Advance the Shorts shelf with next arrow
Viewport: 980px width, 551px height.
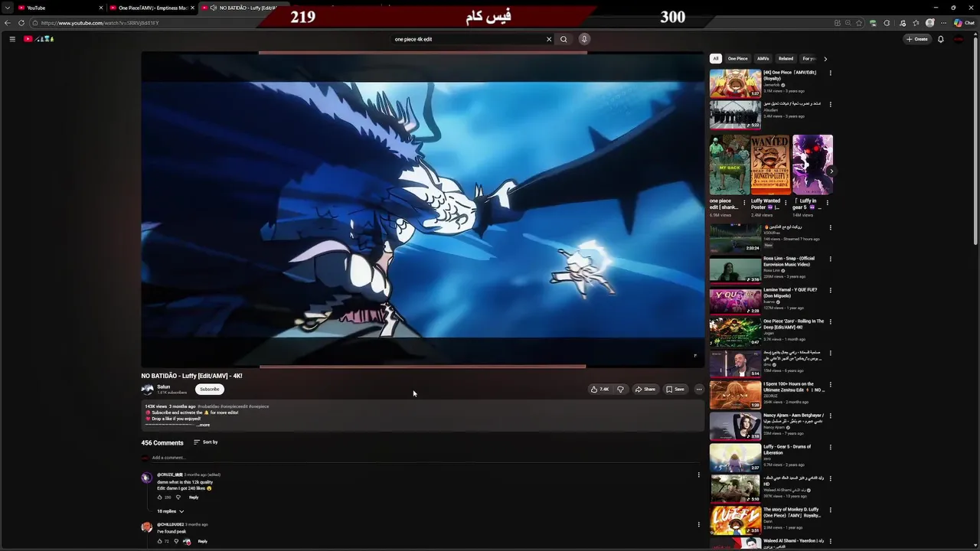(831, 171)
